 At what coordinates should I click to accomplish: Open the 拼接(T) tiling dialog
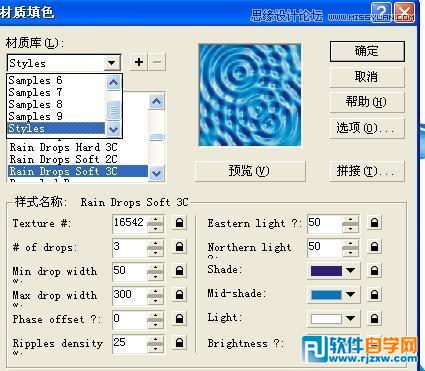click(367, 171)
